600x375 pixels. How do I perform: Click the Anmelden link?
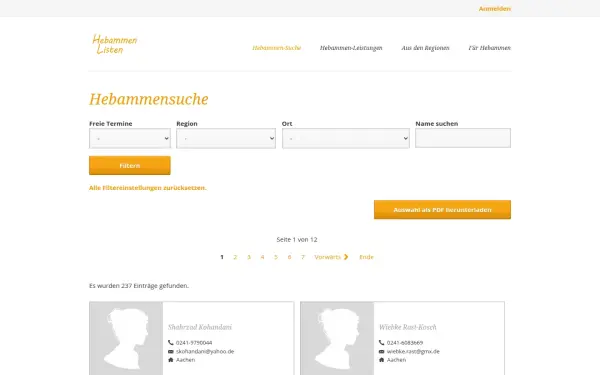(x=495, y=8)
